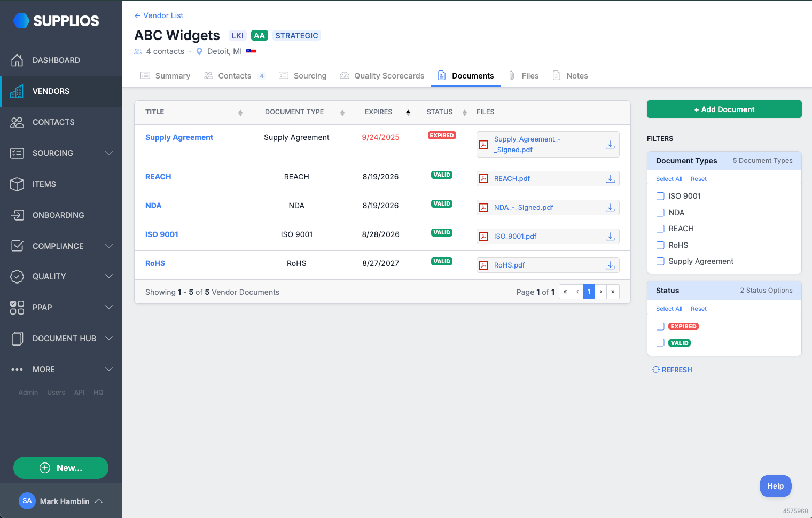Download the RoHS.pdf file

tap(610, 265)
